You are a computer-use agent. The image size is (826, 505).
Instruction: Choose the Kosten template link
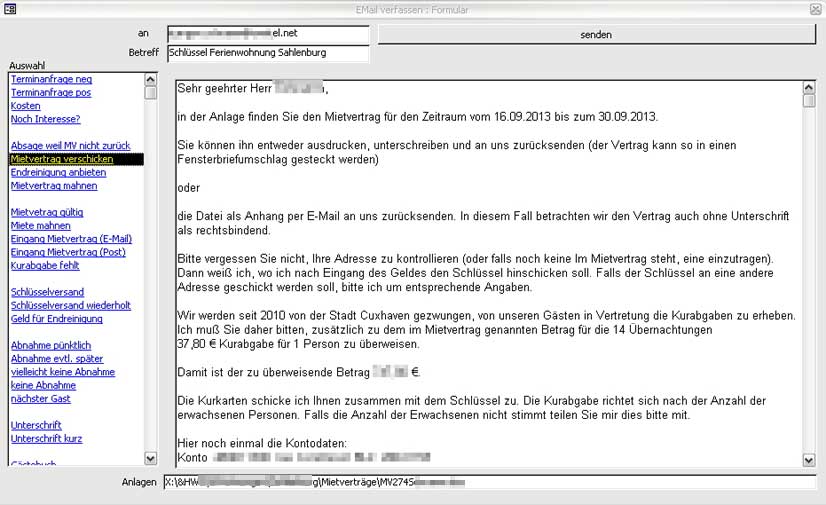(25, 105)
